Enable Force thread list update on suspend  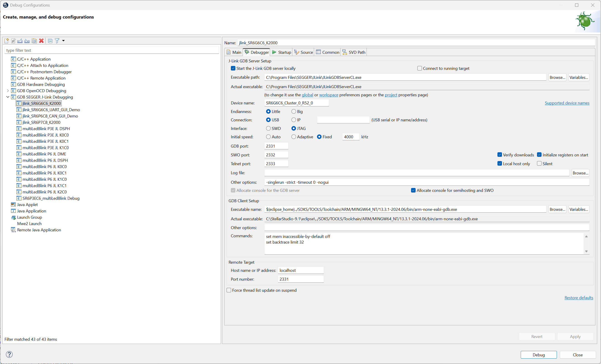point(229,290)
